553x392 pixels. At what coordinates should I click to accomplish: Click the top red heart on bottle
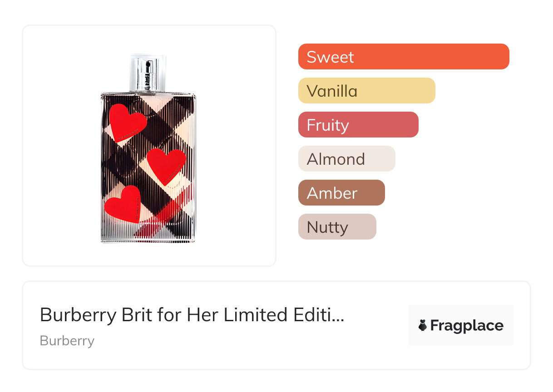pos(127,122)
